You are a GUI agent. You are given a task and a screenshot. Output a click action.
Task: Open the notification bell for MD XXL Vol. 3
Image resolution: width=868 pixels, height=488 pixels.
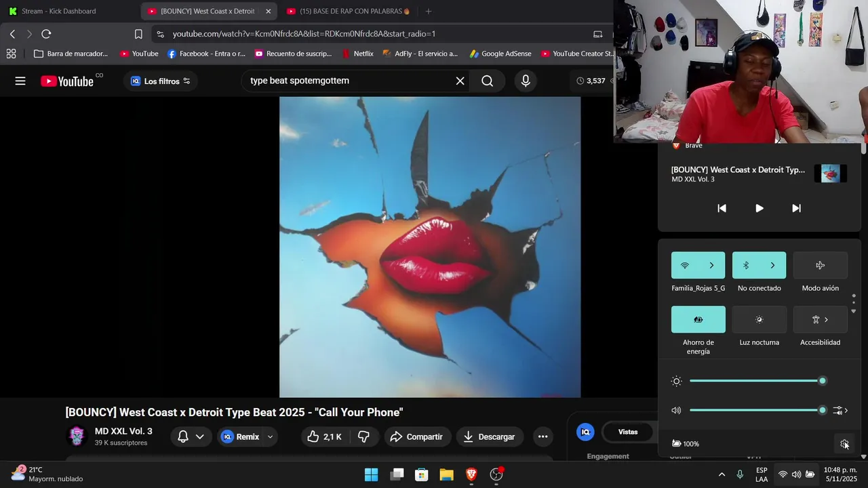point(183,436)
